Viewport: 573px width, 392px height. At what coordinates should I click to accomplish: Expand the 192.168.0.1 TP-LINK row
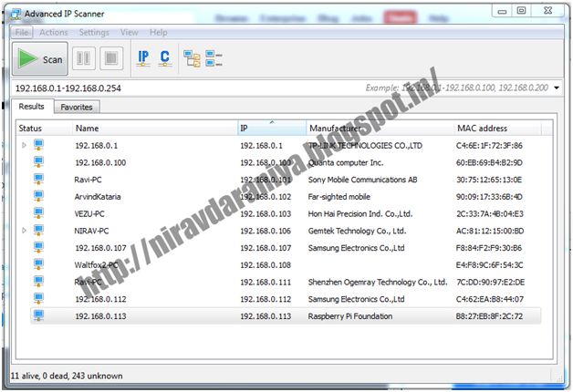pyautogui.click(x=24, y=145)
